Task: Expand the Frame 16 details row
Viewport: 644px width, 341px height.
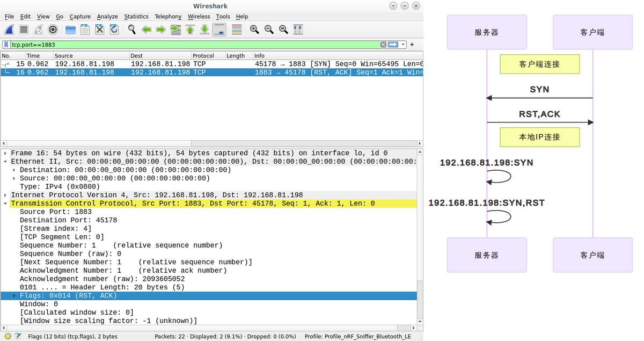Action: pos(5,153)
